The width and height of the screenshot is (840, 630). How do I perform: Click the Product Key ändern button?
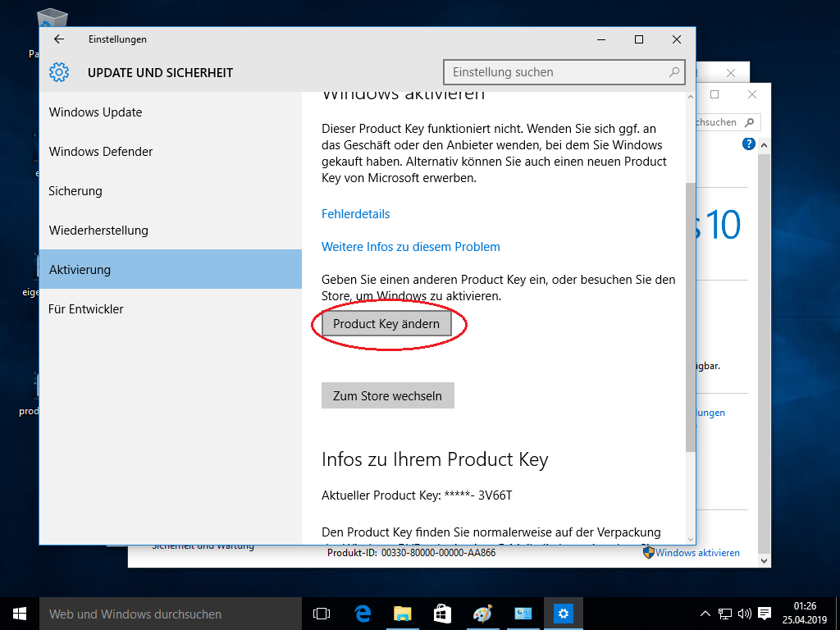pyautogui.click(x=387, y=323)
